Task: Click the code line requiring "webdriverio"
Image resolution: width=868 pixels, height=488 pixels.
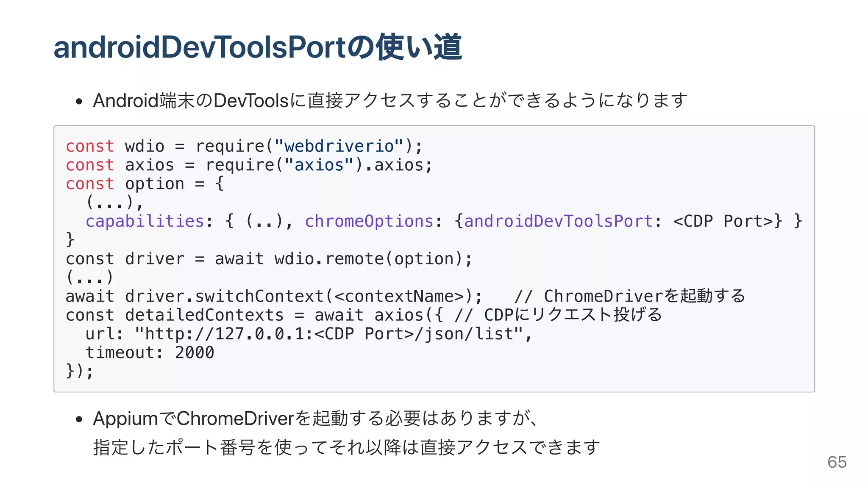Action: click(244, 146)
